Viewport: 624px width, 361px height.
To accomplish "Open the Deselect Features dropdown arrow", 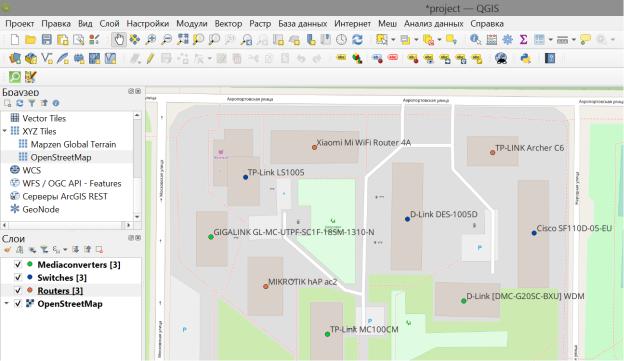I will pos(439,39).
